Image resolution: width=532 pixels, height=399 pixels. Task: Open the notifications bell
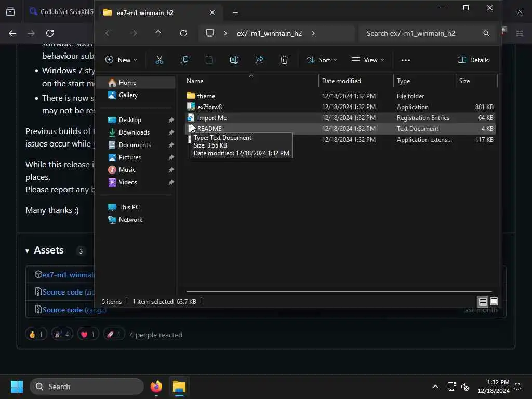tap(517, 387)
